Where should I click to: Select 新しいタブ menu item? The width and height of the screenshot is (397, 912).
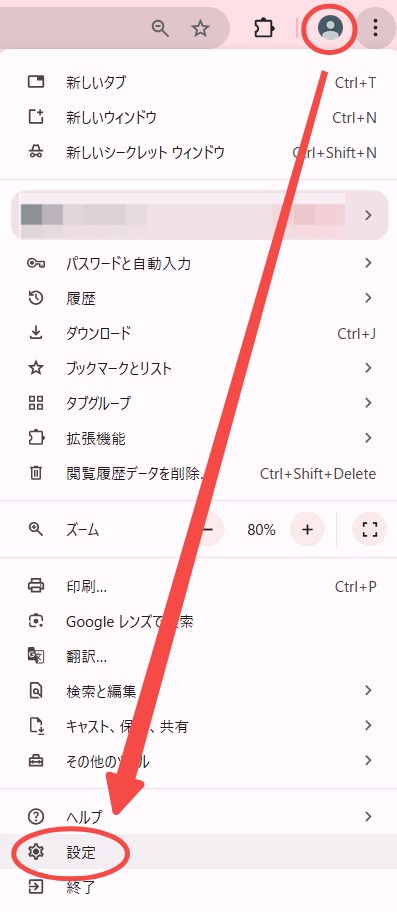(198, 83)
